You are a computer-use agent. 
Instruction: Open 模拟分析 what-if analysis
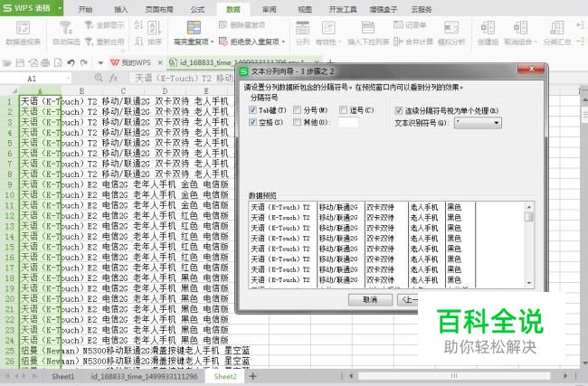coord(451,33)
